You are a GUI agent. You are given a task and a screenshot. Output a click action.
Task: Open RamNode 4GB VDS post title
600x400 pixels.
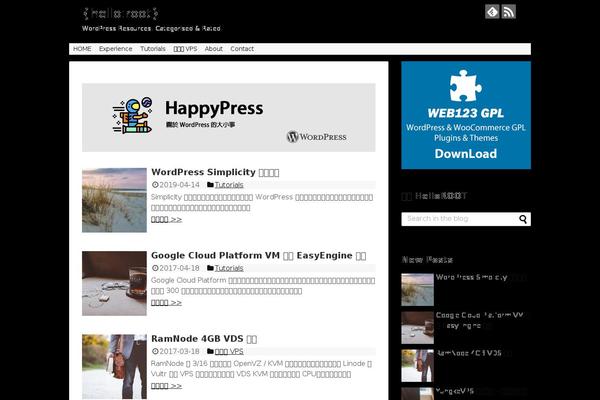[x=204, y=339]
